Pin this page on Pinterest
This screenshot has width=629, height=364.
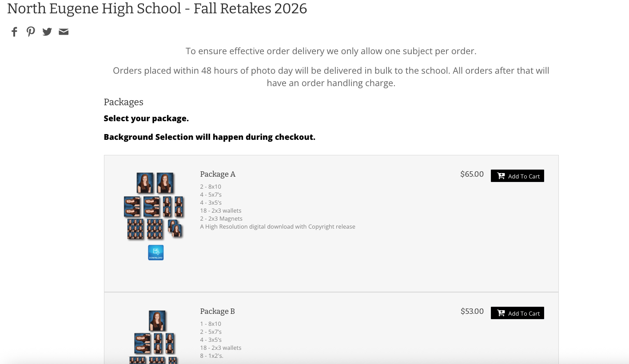31,32
